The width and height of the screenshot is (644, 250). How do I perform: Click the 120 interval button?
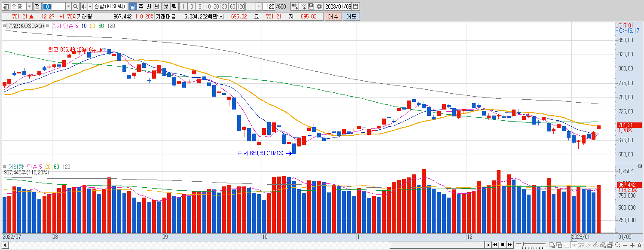point(241,6)
